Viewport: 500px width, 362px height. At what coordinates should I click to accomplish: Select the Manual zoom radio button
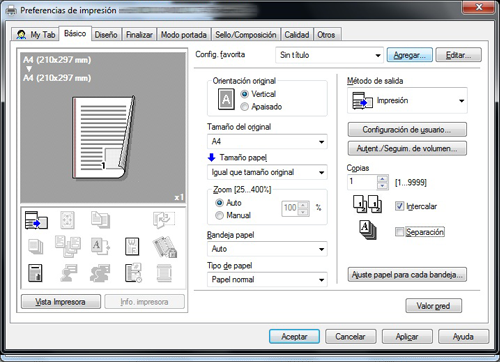click(219, 215)
